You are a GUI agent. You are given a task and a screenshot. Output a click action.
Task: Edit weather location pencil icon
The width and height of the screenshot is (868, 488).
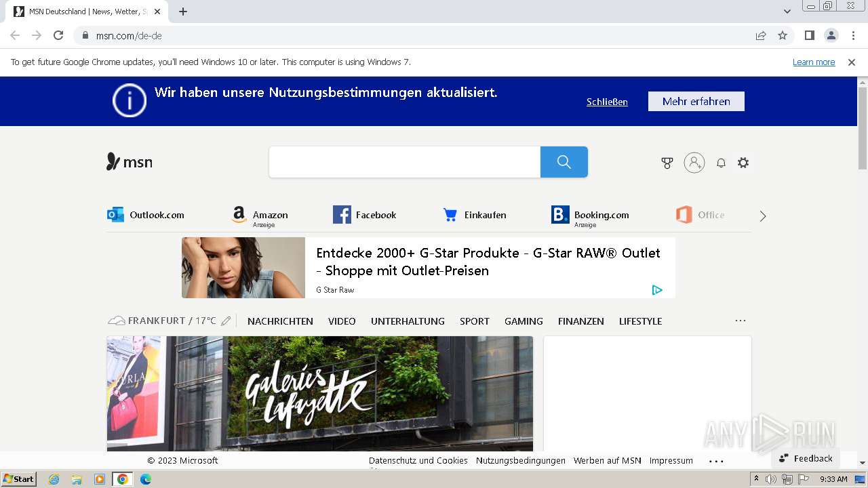coord(226,321)
